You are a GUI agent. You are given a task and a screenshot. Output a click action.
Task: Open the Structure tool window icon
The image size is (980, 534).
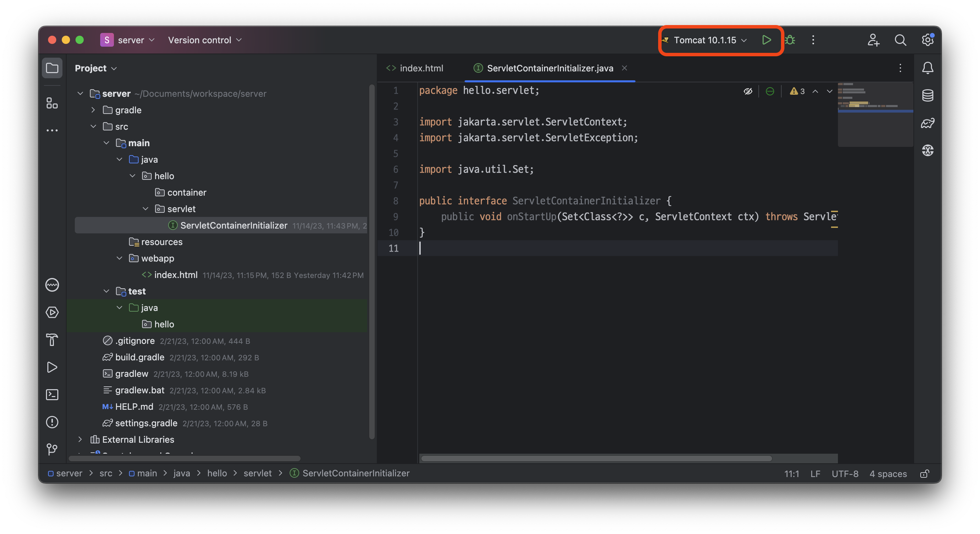[x=52, y=103]
